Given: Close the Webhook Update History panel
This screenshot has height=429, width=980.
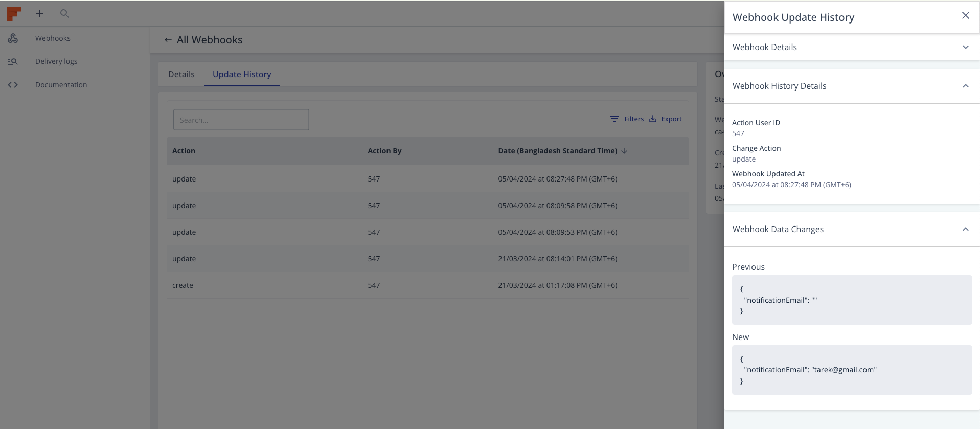Looking at the screenshot, I should [966, 15].
